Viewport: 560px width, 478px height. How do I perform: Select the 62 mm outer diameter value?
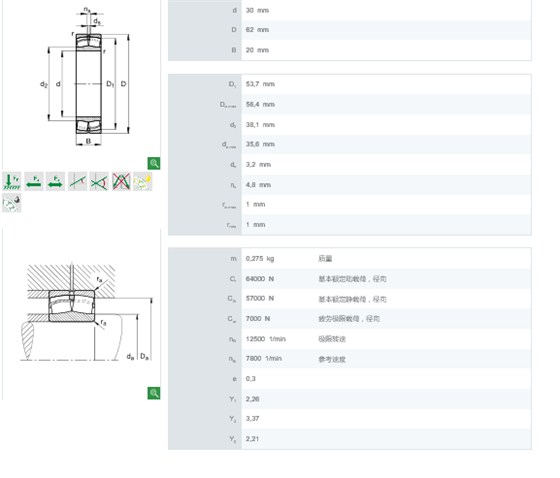coord(257,30)
